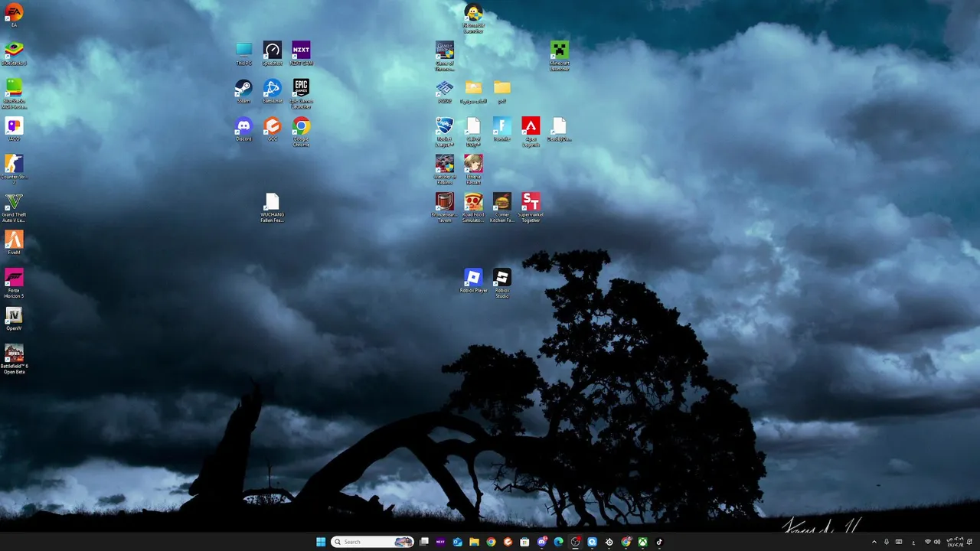Select the Battle.net desktop shortcut

pyautogui.click(x=273, y=91)
